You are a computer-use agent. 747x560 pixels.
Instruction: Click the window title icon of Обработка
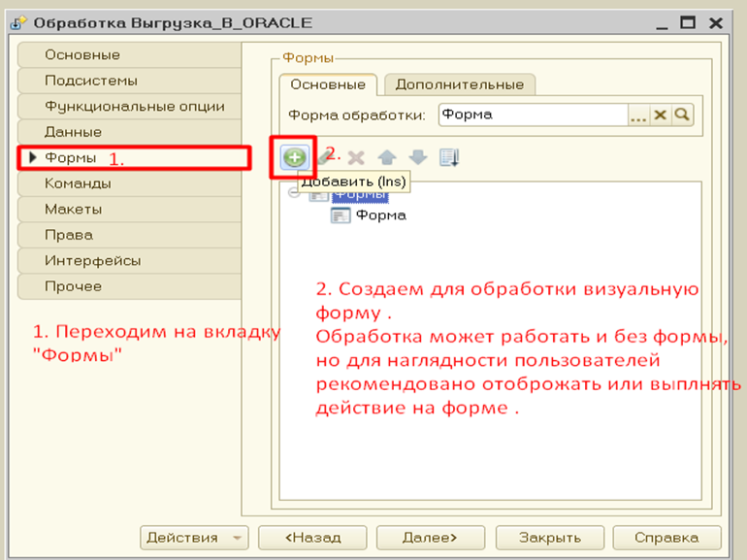point(18,22)
